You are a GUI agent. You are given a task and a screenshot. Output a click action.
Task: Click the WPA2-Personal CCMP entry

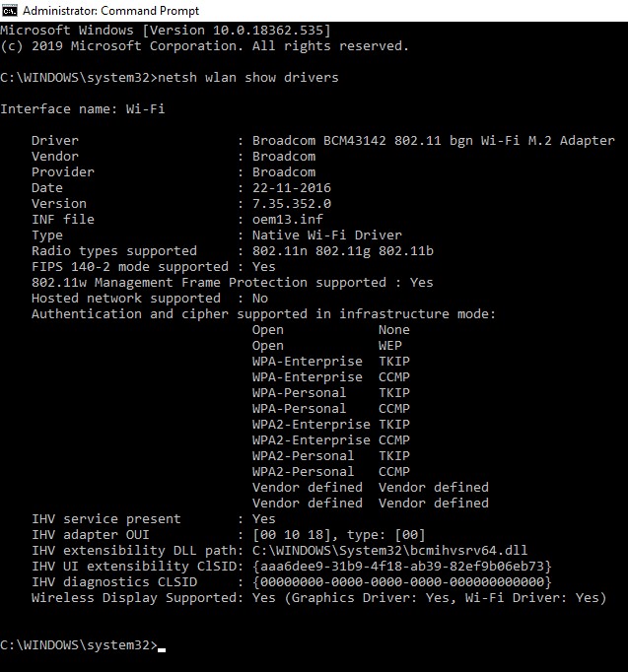tap(330, 471)
